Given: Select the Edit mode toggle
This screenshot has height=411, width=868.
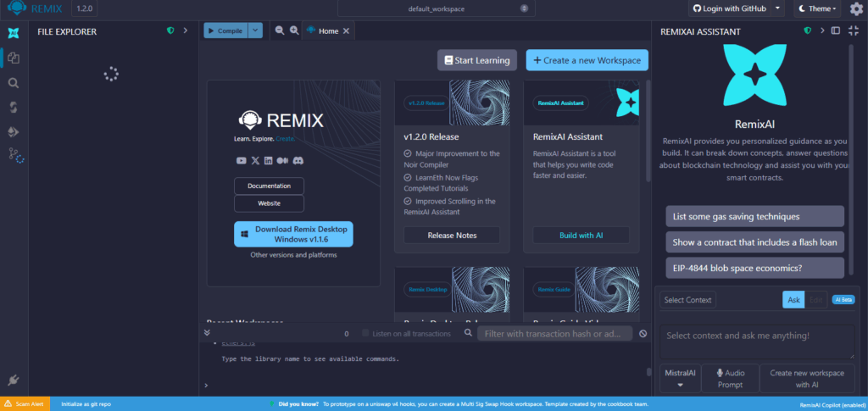Looking at the screenshot, I should click(816, 300).
